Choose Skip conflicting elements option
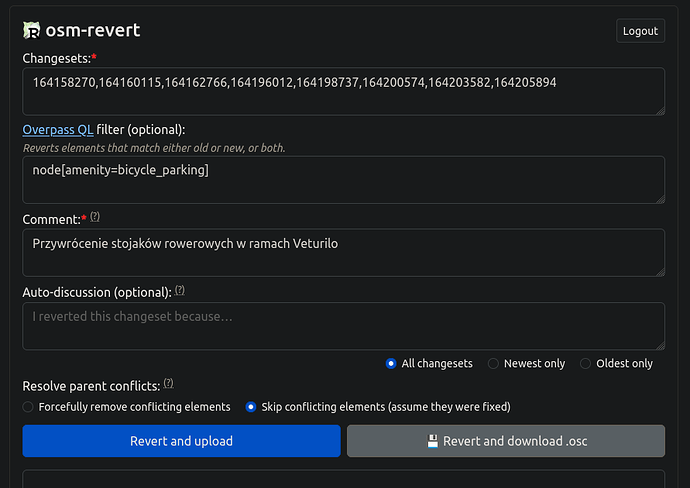This screenshot has width=690, height=488. (x=251, y=407)
